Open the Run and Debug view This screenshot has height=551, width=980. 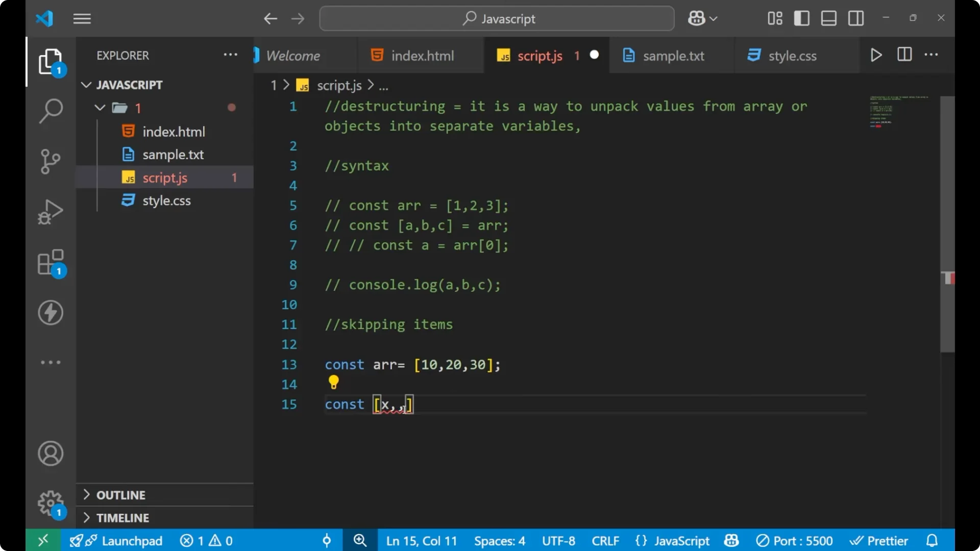click(51, 211)
